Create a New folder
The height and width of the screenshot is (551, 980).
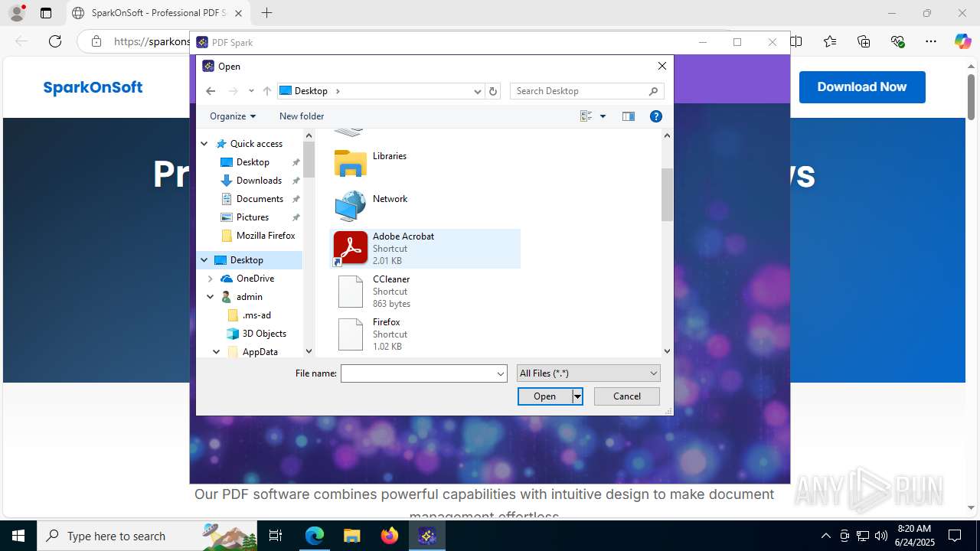[302, 116]
